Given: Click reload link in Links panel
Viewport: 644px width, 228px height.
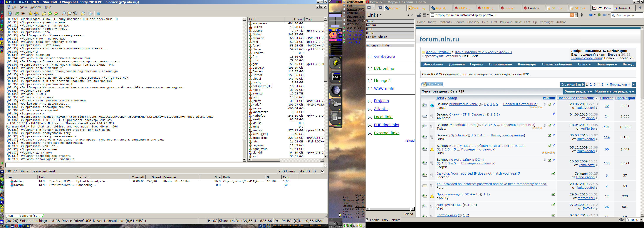Looking at the screenshot, I should click(410, 141).
